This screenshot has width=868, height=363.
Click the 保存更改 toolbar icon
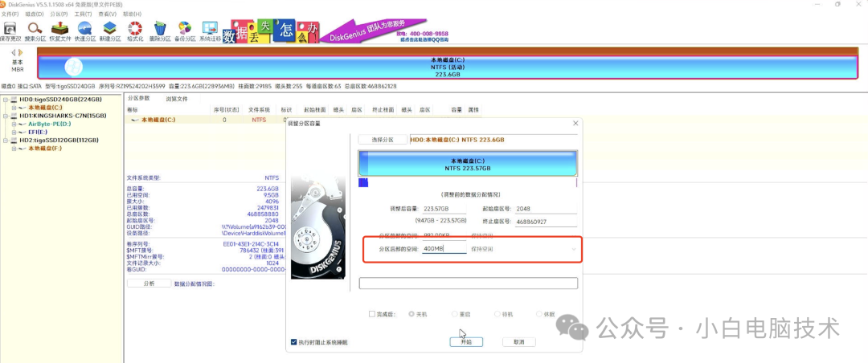(x=10, y=31)
